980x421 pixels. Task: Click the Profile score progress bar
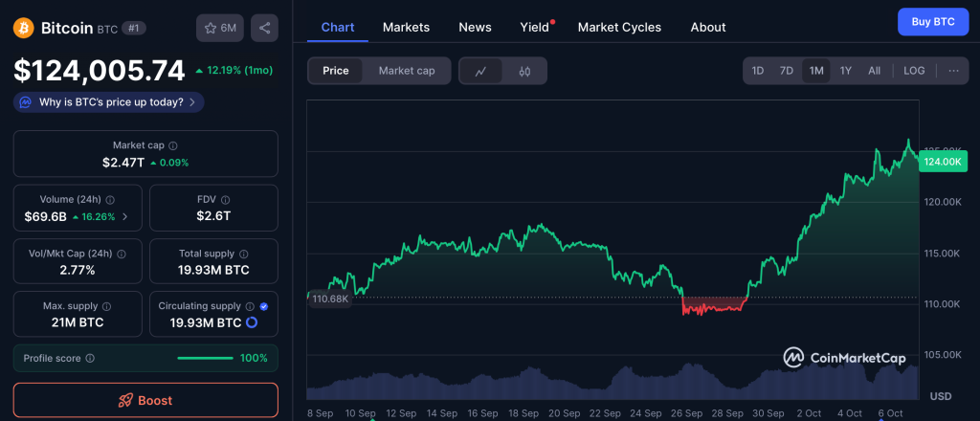(x=206, y=358)
